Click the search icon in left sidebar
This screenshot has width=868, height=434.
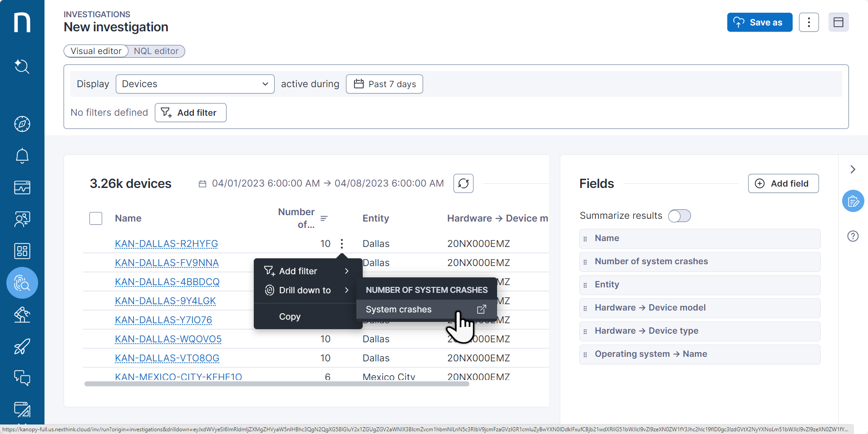tap(22, 67)
